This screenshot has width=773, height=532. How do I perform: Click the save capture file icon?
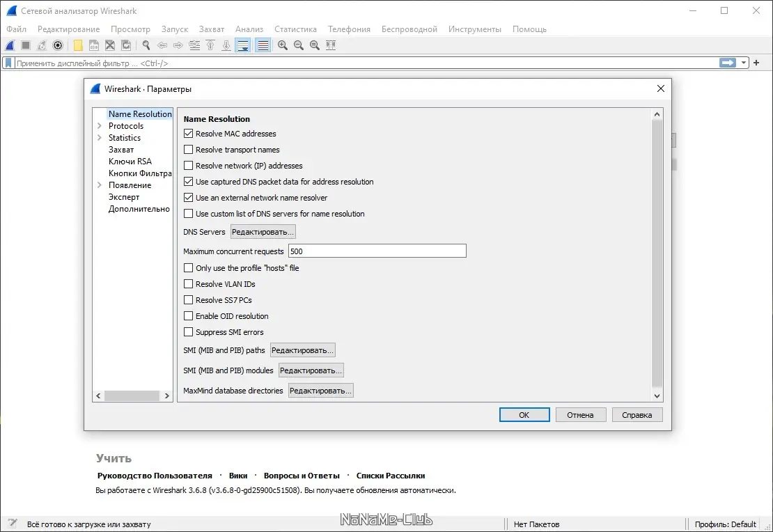pos(94,45)
